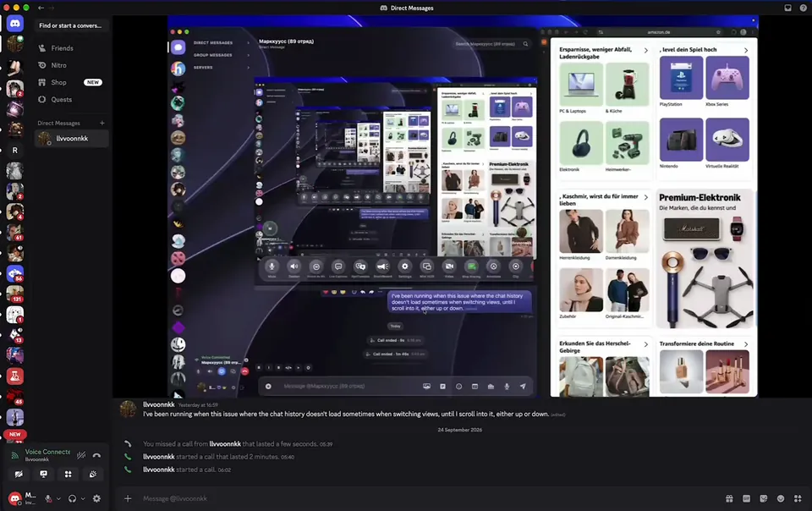Click the '24 September 2026' date divider
The image size is (812, 511).
click(x=460, y=430)
